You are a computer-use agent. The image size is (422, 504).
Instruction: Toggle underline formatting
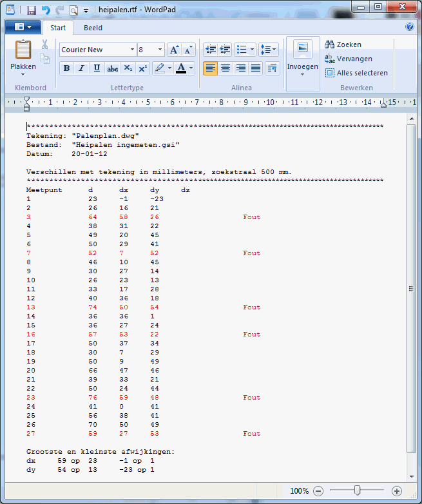pyautogui.click(x=97, y=68)
